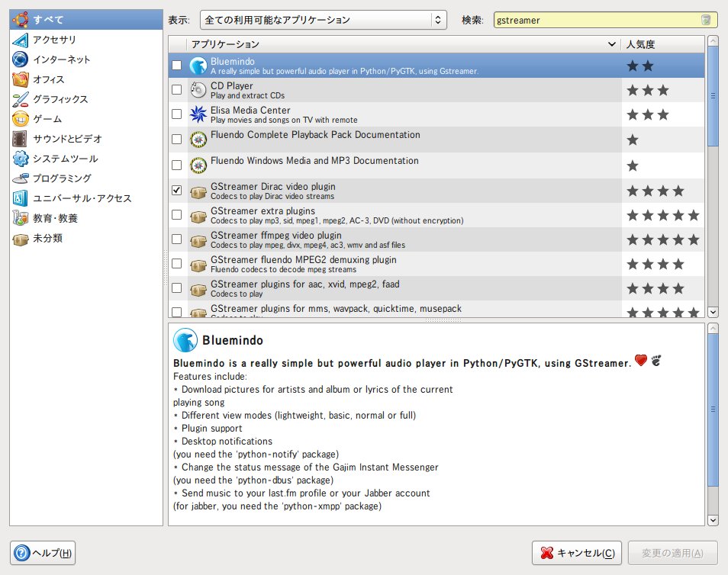This screenshot has height=575, width=728.
Task: Check the CD Player checkbox
Action: (177, 89)
